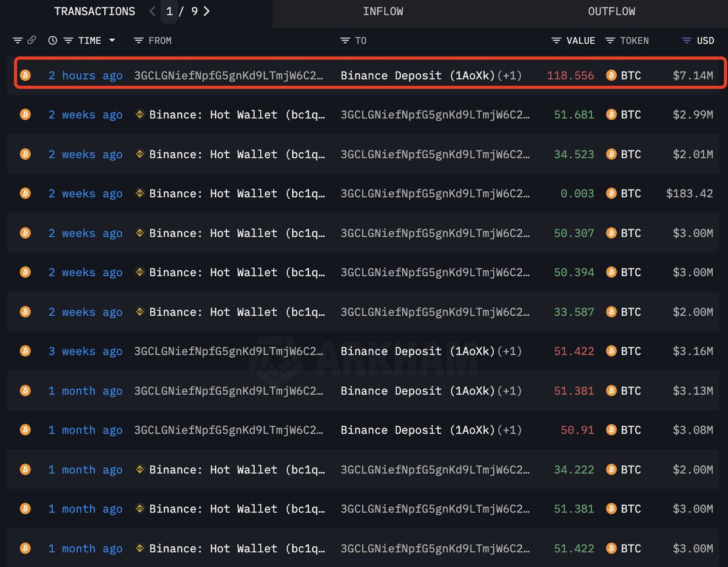Click Bitcoin chain icon on 50.91 row
The height and width of the screenshot is (567, 728).
click(x=25, y=430)
